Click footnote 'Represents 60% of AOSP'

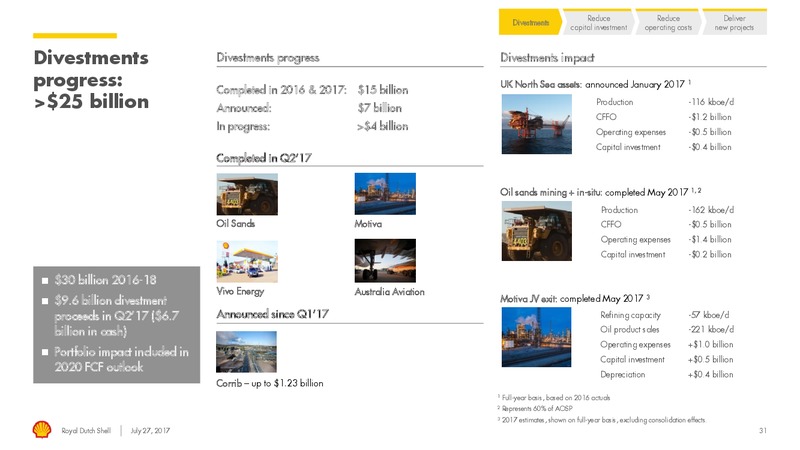tap(536, 408)
